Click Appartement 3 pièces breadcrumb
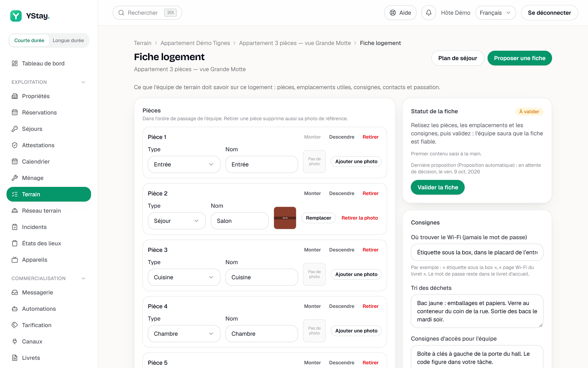 click(295, 43)
